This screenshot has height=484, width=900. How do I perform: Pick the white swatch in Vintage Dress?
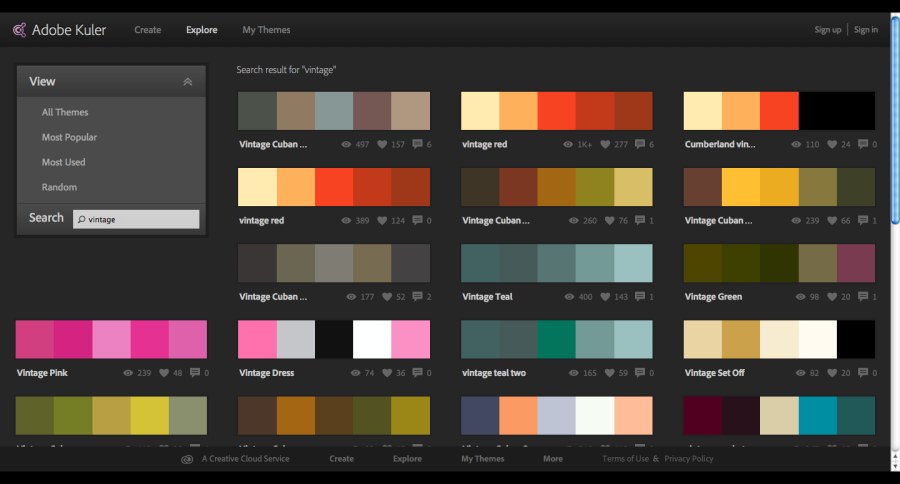pyautogui.click(x=372, y=339)
